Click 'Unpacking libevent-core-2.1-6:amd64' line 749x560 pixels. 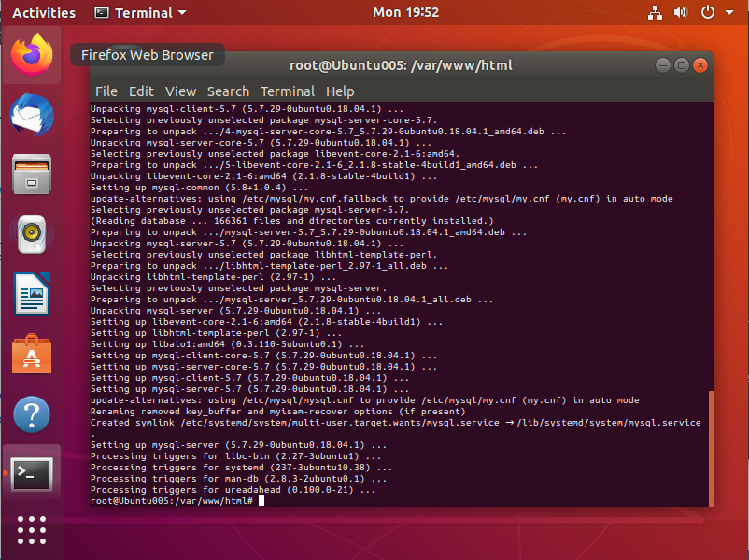point(263,176)
